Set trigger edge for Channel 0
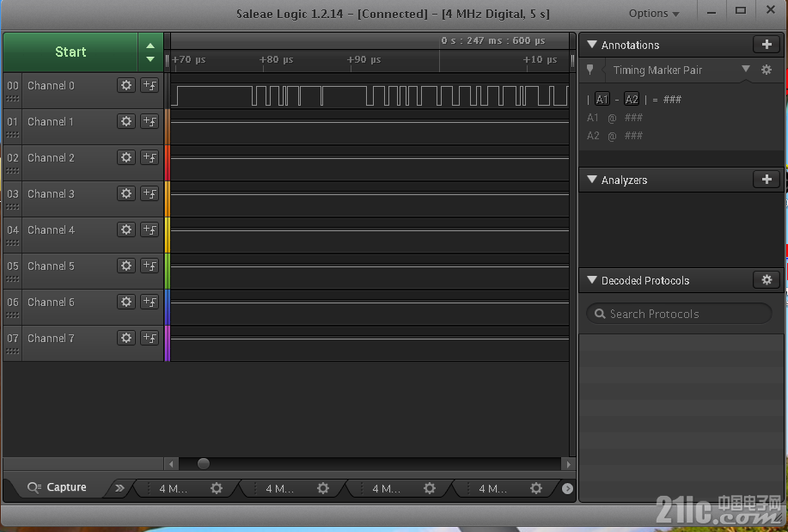Viewport: 788px width, 532px height. pos(150,85)
